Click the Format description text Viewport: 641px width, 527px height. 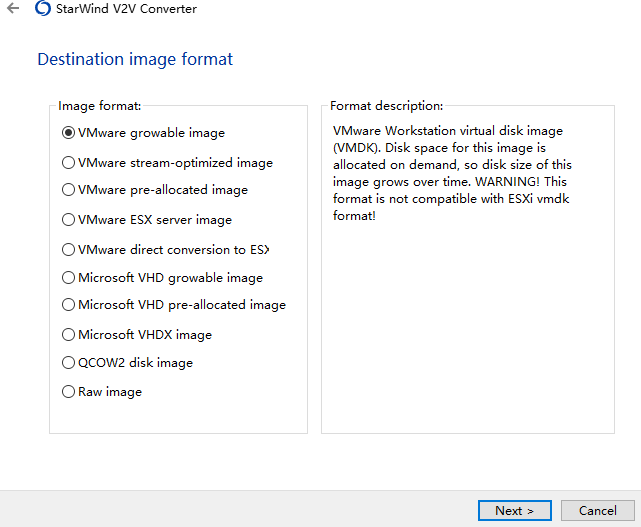pos(452,173)
